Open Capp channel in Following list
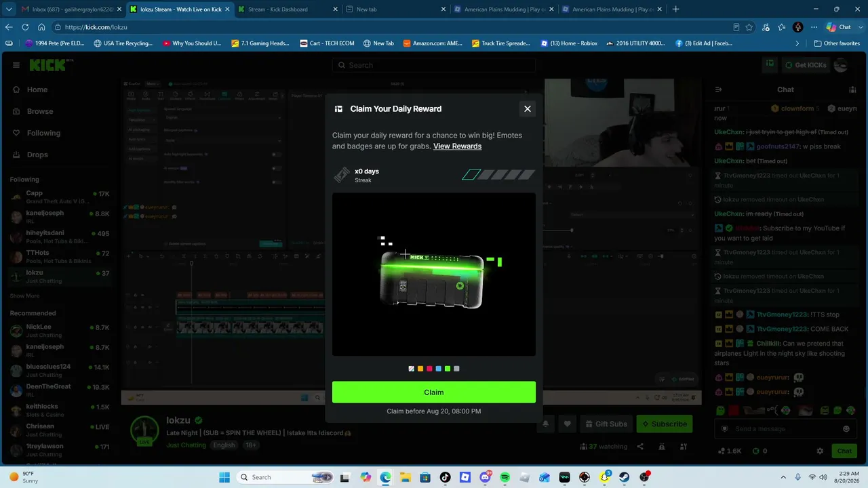Screen dimensions: 868x488 coord(60,197)
